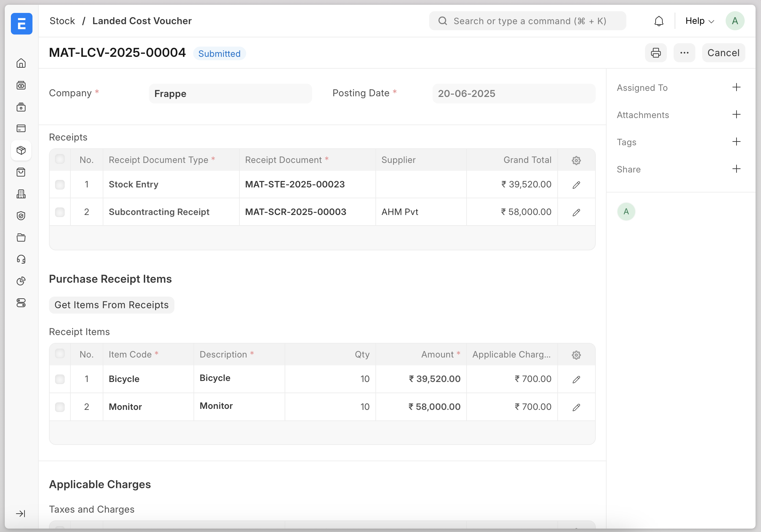Open the pie chart icon in sidebar
The height and width of the screenshot is (532, 761).
tap(21, 281)
